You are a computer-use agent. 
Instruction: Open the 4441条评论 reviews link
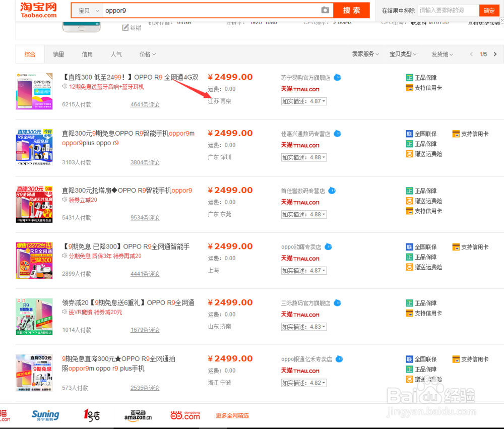click(x=145, y=274)
